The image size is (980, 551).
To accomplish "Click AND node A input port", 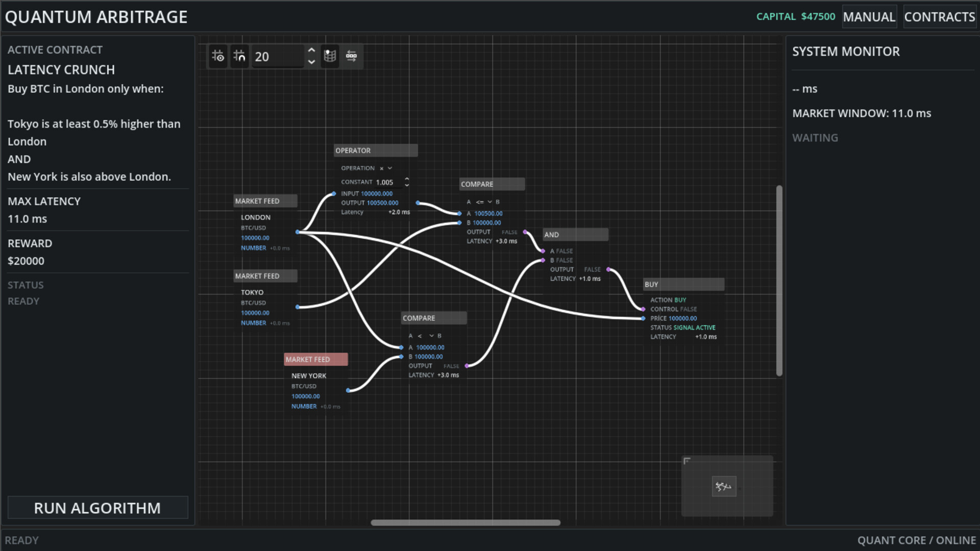I will point(543,251).
